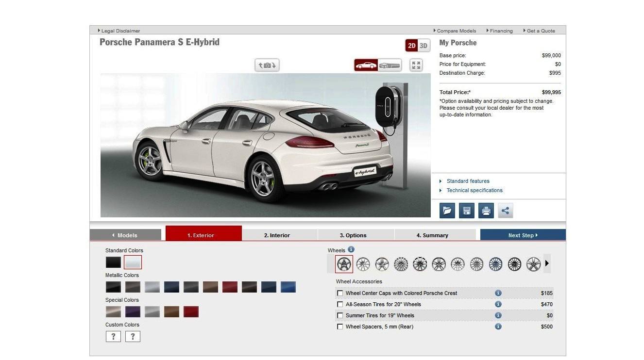
Task: Choose the brown metallic color swatch
Action: 210,287
